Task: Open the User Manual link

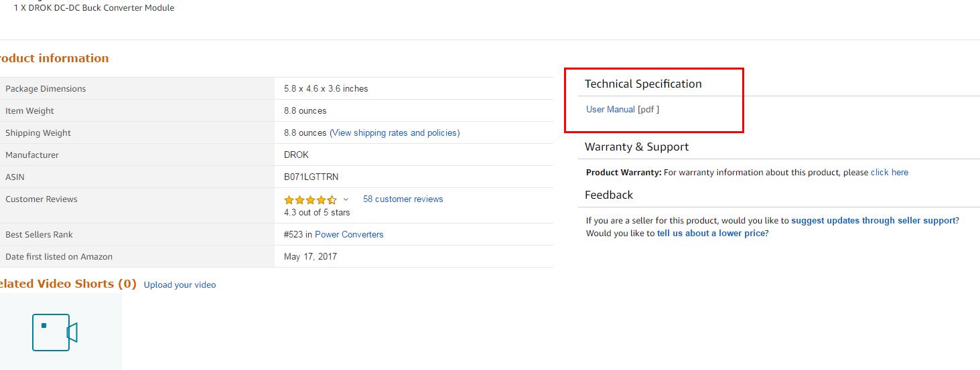Action: pos(610,110)
